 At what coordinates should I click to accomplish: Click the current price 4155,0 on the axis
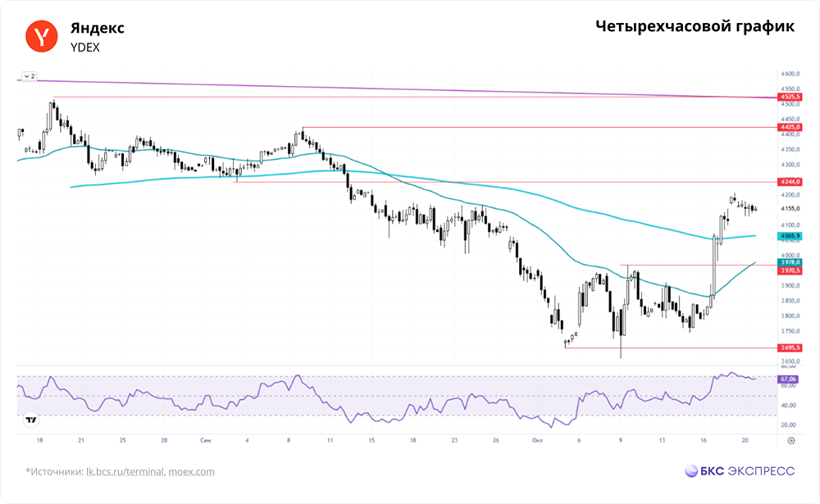coord(790,209)
